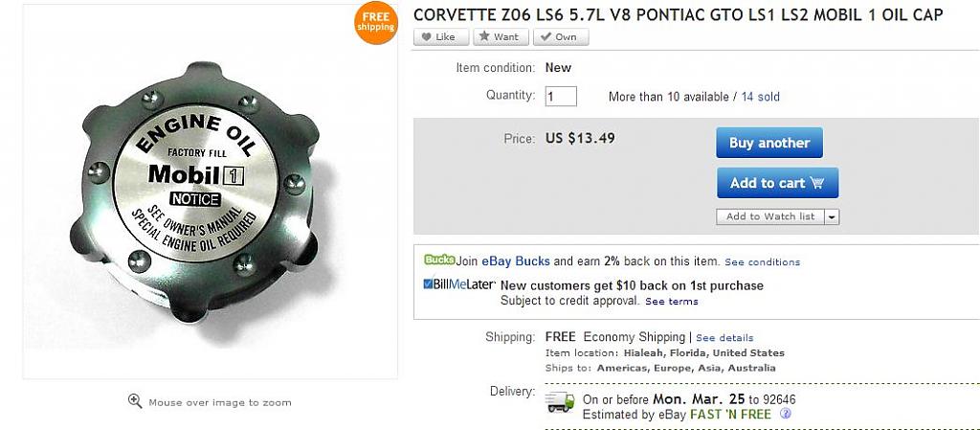Click Add to Watch list button
980x430 pixels.
click(770, 216)
